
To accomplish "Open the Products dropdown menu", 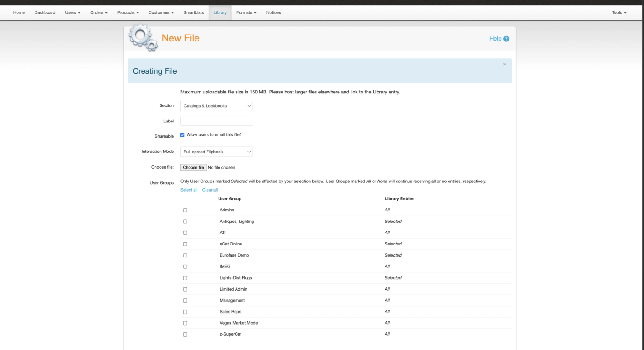I will (x=128, y=12).
